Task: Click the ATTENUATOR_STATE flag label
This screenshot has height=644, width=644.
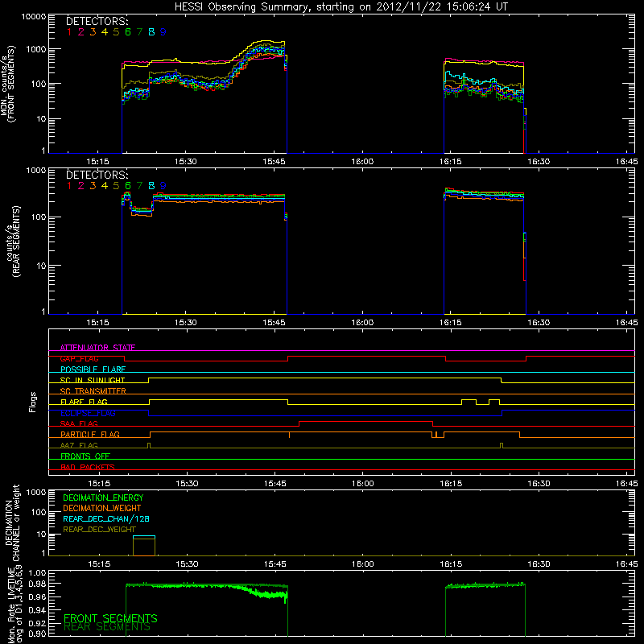Action: (x=97, y=348)
